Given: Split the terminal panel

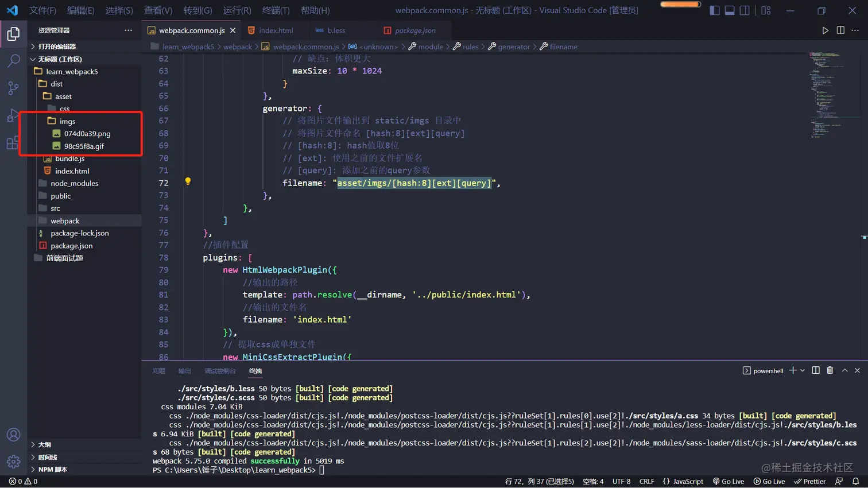Looking at the screenshot, I should point(816,371).
